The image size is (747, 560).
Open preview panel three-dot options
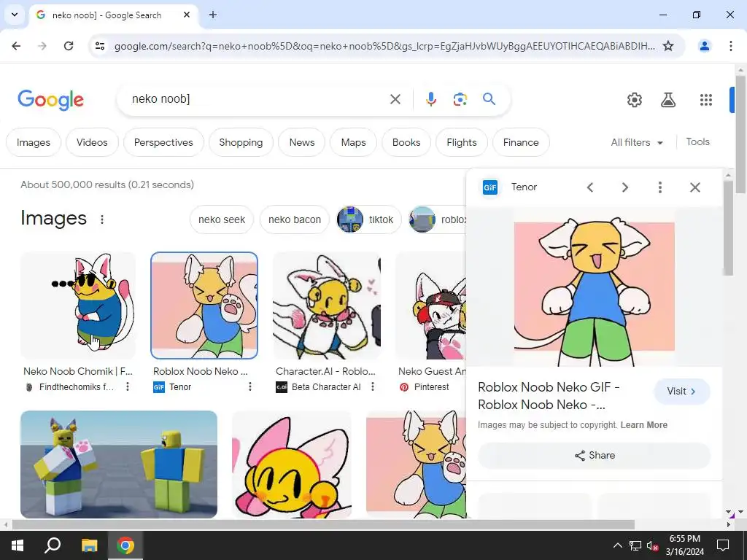pyautogui.click(x=659, y=187)
